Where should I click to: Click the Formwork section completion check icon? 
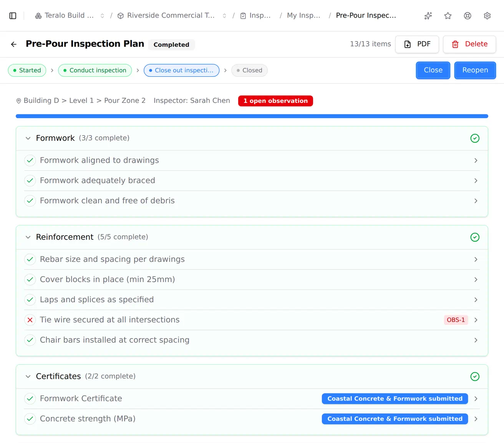475,138
